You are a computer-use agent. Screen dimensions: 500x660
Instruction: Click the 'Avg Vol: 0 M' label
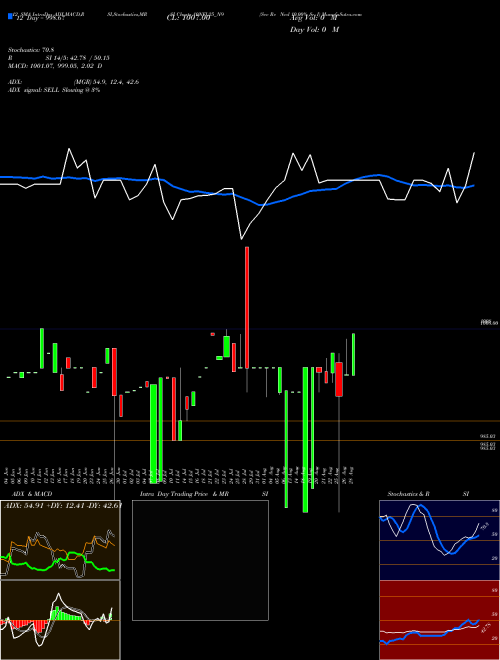(x=314, y=19)
